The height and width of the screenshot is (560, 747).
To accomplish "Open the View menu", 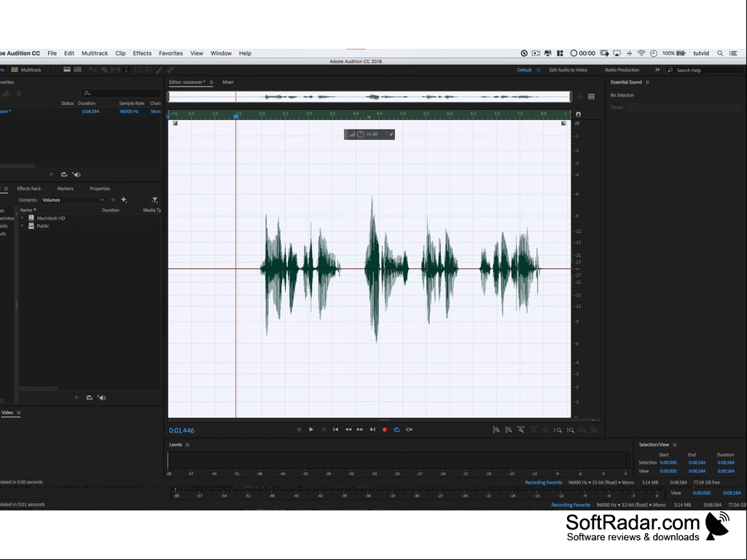I will (x=196, y=53).
